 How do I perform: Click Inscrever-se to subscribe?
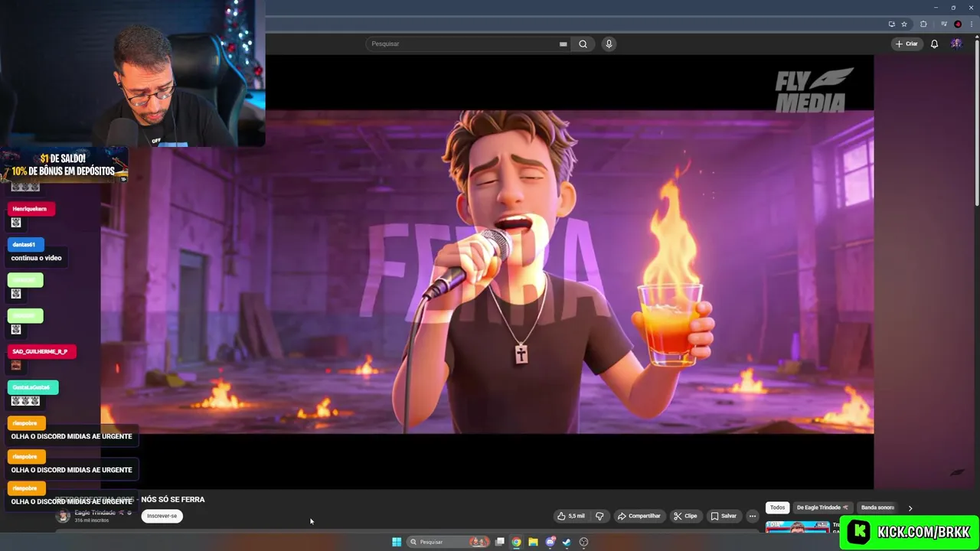[x=162, y=516]
